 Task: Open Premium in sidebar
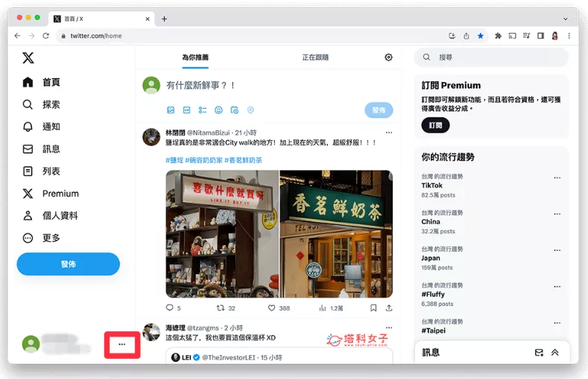pos(51,194)
